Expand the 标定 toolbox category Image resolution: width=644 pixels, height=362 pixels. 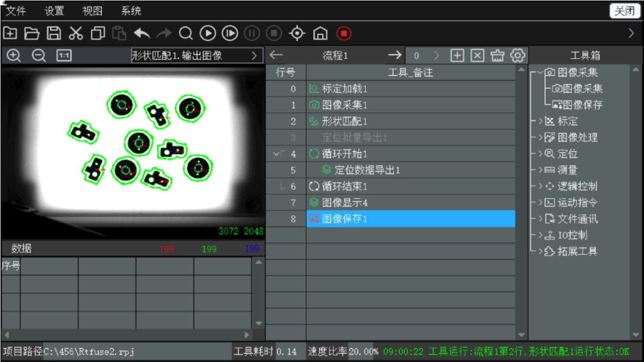tap(540, 121)
